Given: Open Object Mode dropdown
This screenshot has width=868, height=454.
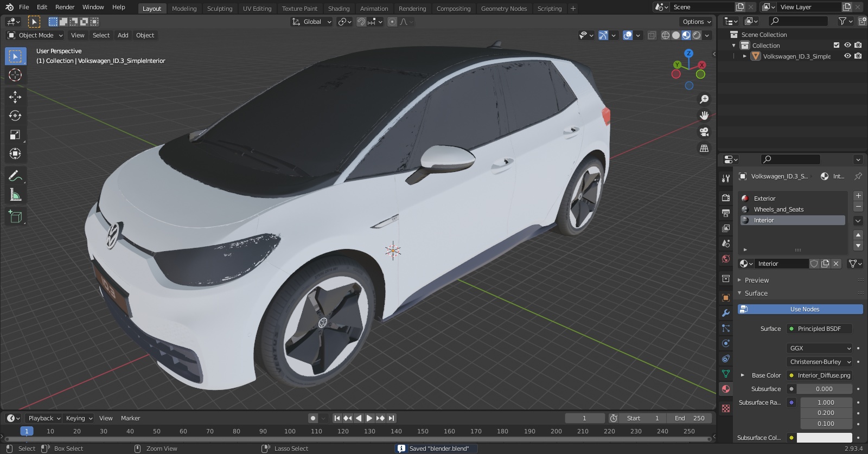Looking at the screenshot, I should click(35, 35).
